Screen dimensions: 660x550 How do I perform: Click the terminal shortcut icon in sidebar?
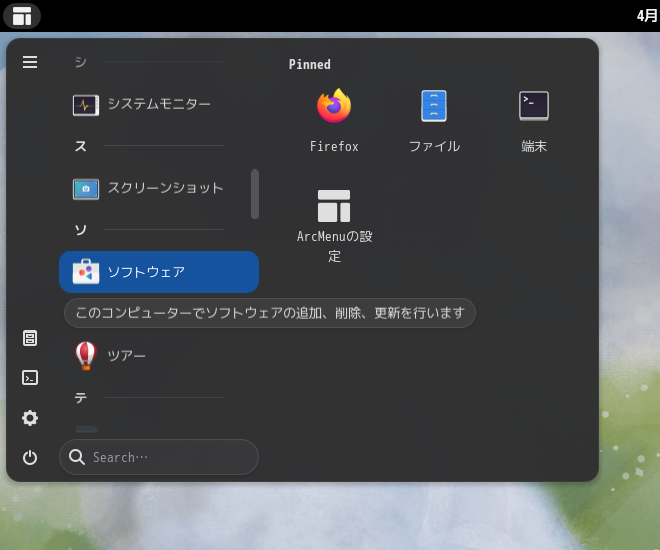30,377
